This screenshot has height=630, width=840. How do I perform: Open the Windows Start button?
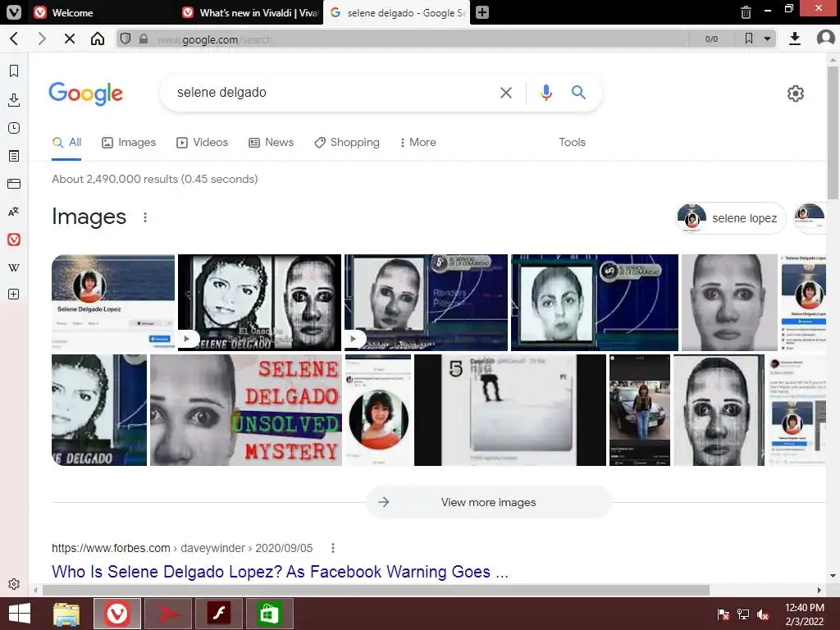click(x=20, y=614)
